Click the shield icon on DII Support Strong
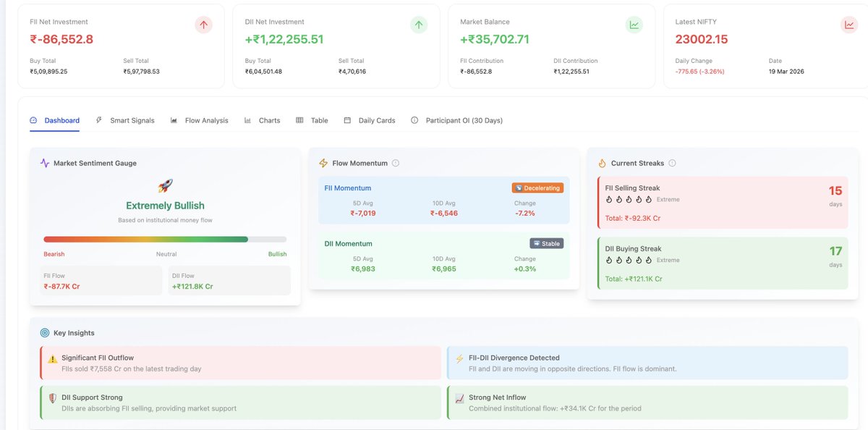The width and height of the screenshot is (868, 430). pos(52,398)
